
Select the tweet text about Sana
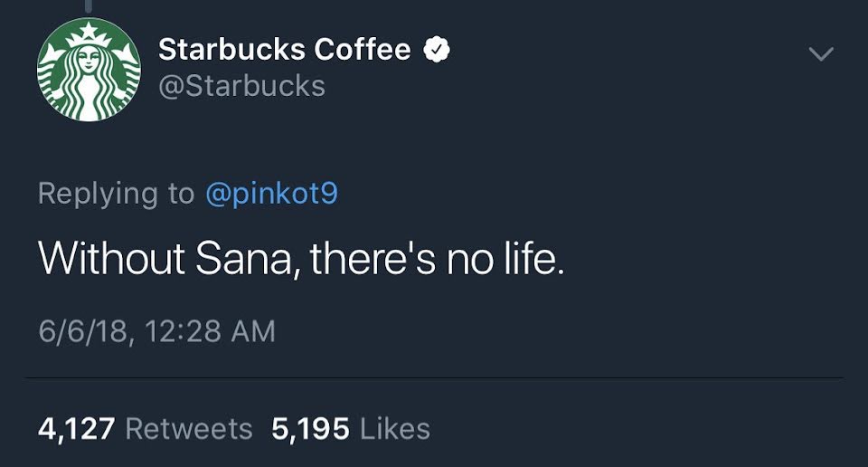301,260
